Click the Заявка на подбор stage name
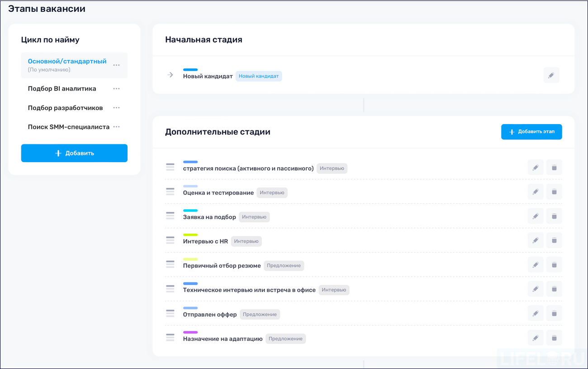 pos(209,217)
